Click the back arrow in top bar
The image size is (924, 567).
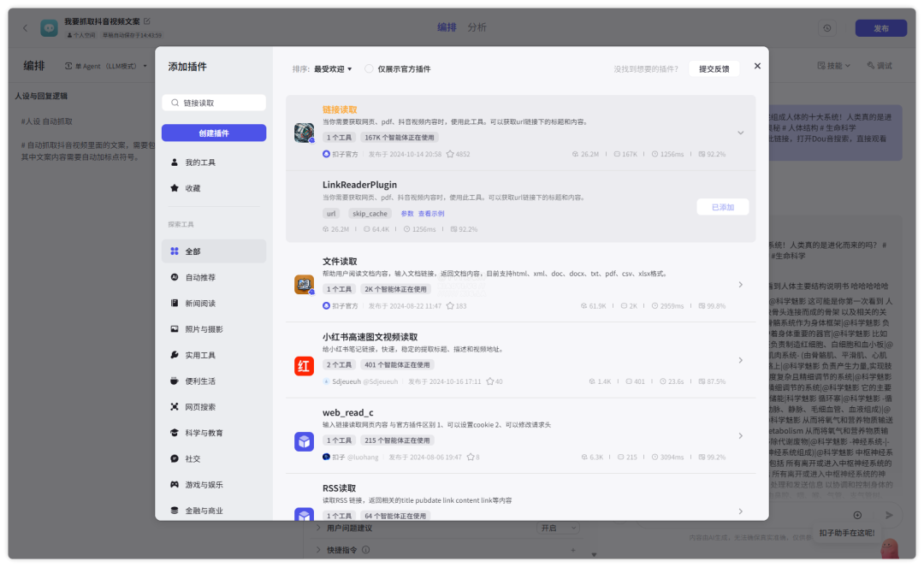coord(26,27)
